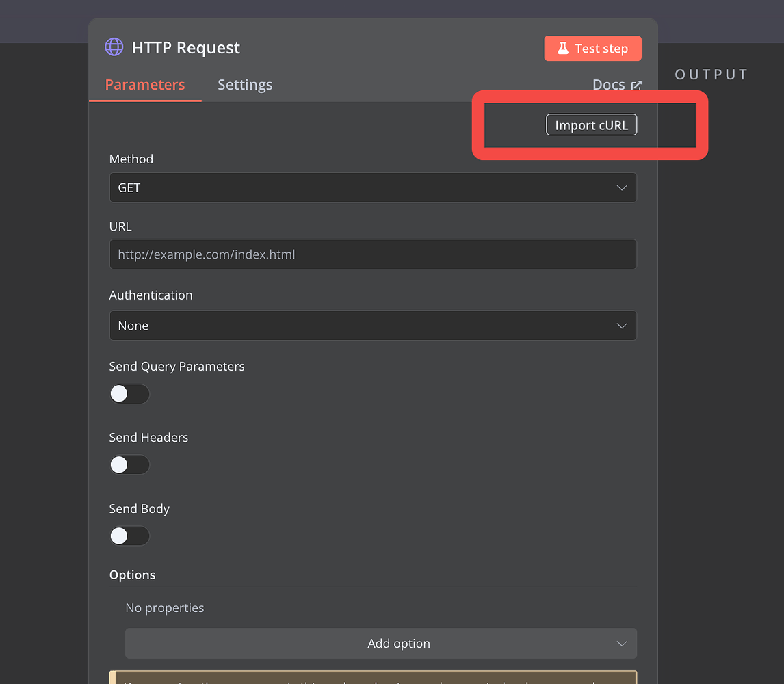The image size is (784, 684).
Task: Click the HTTP Request node title text
Action: pos(186,47)
